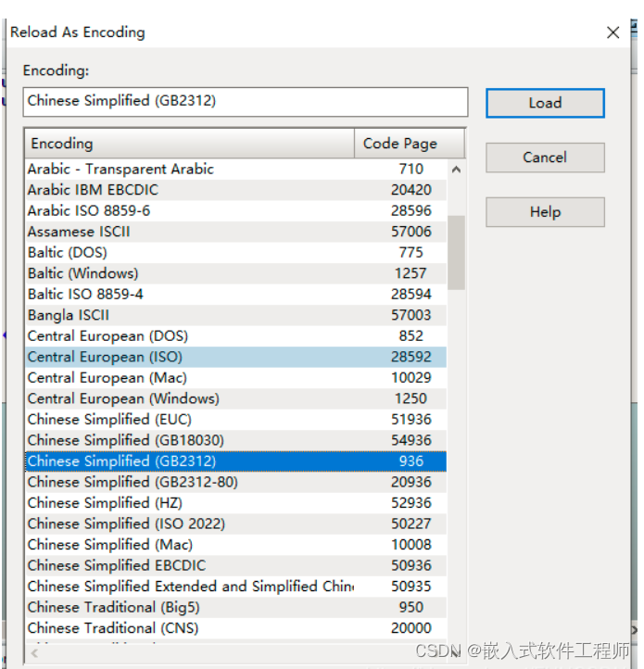Click code page value 57003

pyautogui.click(x=411, y=315)
